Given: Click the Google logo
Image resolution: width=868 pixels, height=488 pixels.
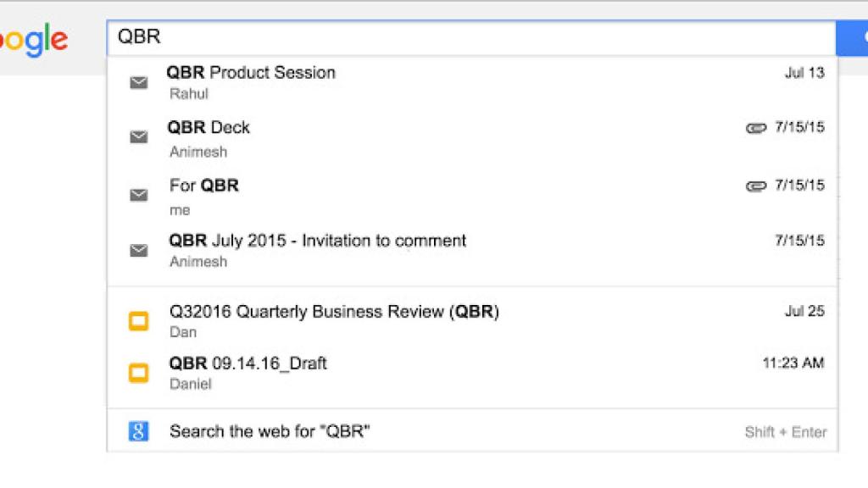Looking at the screenshot, I should pos(34,39).
